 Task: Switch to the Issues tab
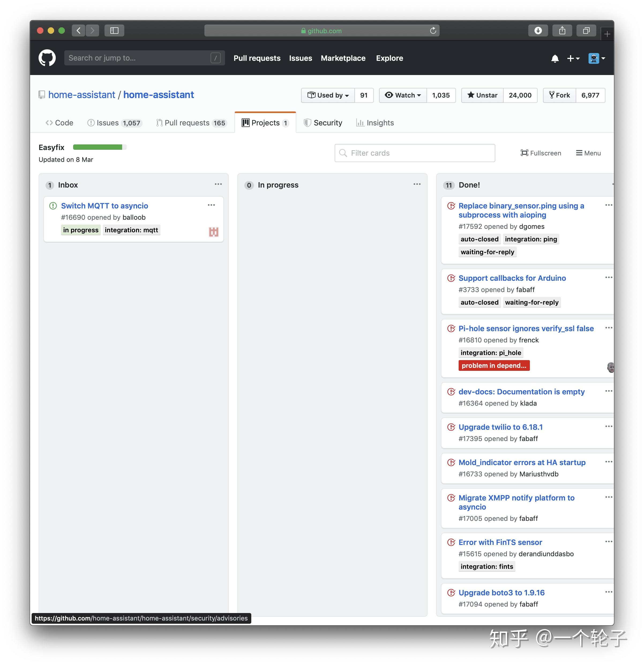click(x=113, y=123)
